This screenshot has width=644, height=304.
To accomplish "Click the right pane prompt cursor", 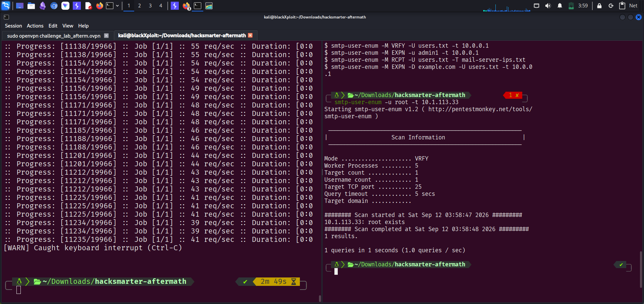I will click(x=336, y=271).
